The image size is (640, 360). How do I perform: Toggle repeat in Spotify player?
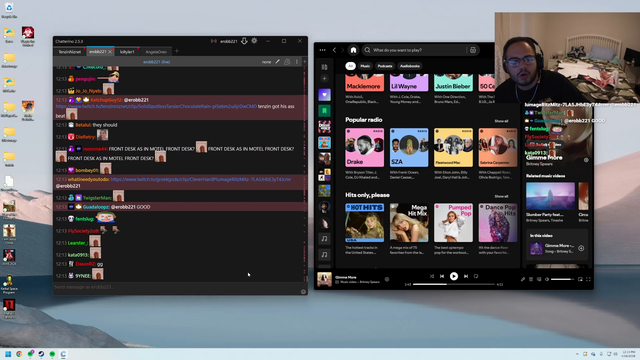[x=476, y=276]
